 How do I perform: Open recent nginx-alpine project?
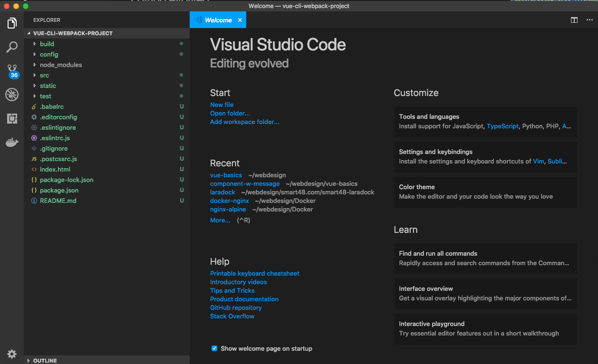[228, 209]
